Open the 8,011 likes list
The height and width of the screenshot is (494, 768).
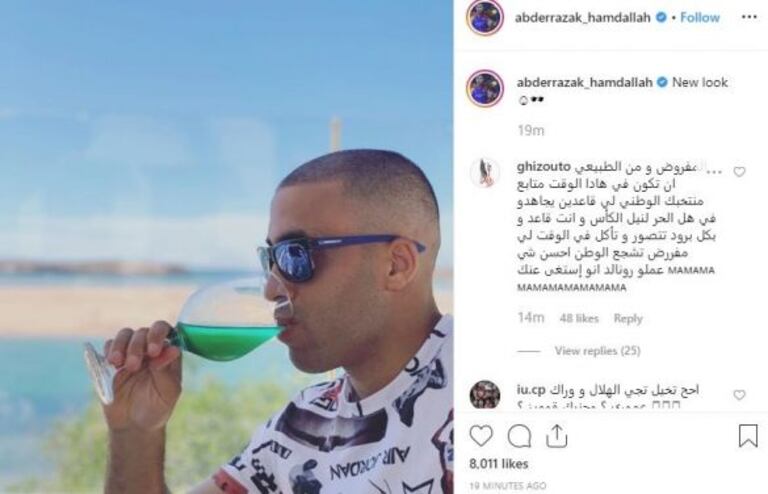[x=499, y=464]
